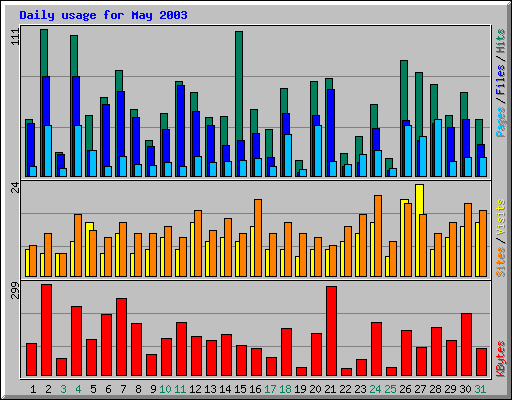The image size is (512, 400).
Task: Click the "Hits" legend label
Action: click(x=500, y=41)
